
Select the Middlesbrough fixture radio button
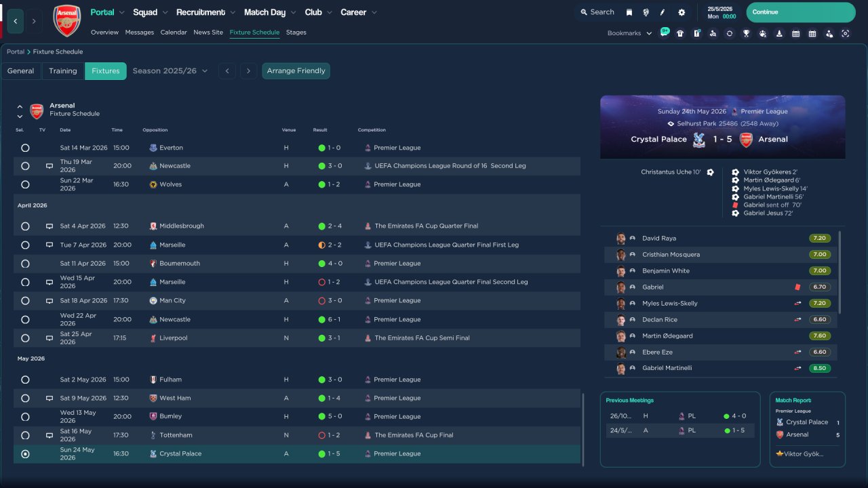pos(25,226)
